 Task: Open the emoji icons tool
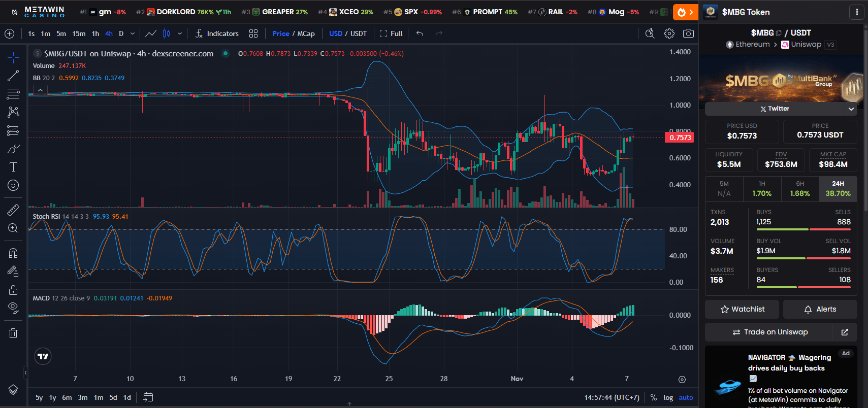point(13,185)
